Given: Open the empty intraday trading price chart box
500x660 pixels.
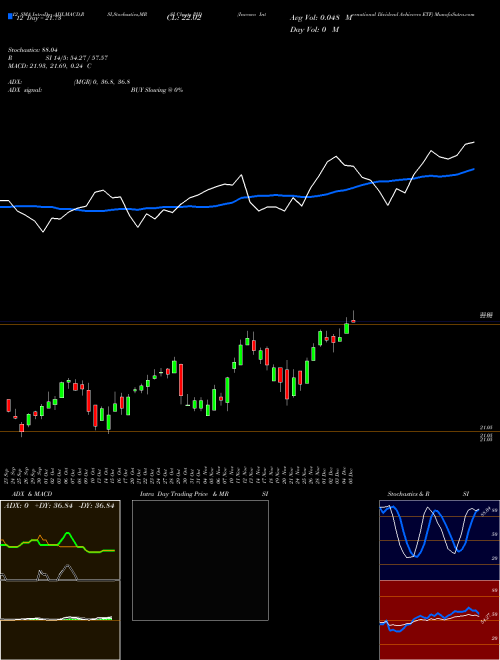Looking at the screenshot, I should [x=200, y=560].
